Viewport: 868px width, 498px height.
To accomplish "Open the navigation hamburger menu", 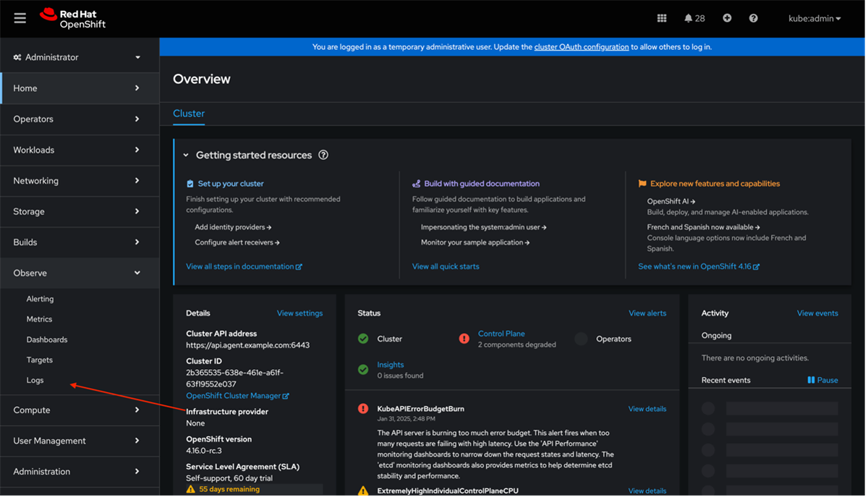I will [20, 18].
